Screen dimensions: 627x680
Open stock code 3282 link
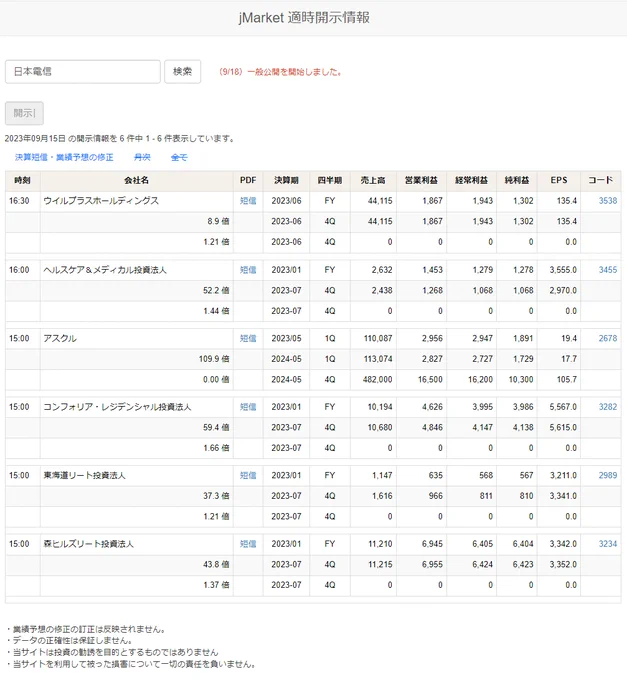point(608,407)
